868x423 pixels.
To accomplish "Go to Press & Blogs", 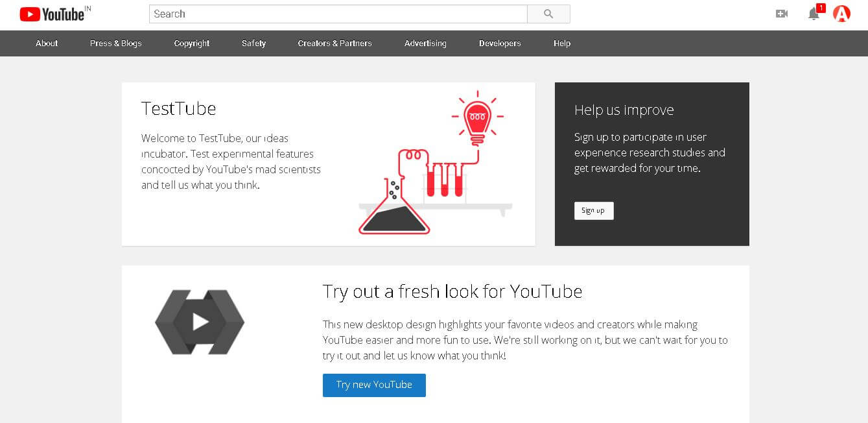I will [116, 43].
